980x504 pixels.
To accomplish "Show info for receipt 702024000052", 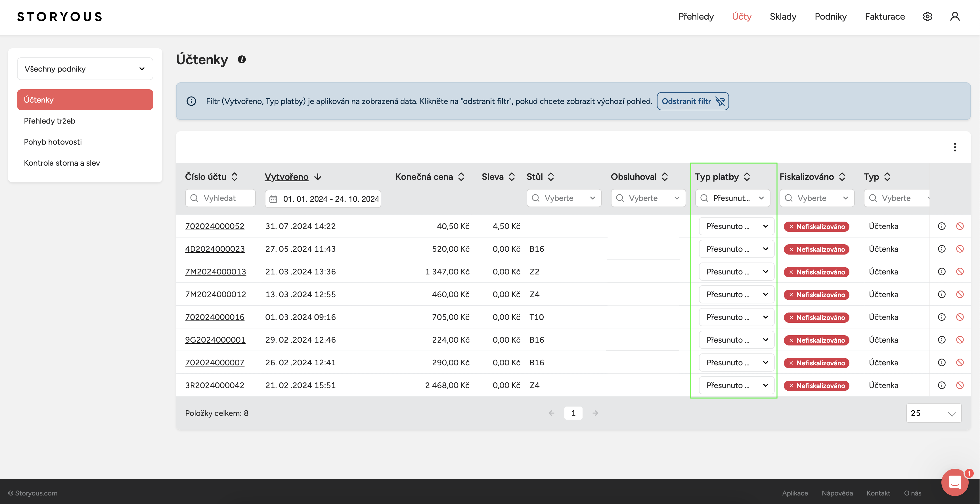I will (x=942, y=226).
